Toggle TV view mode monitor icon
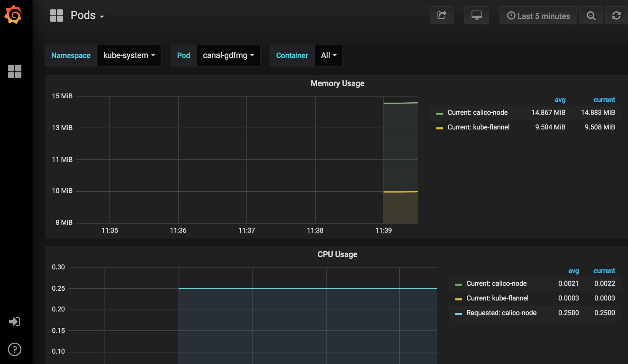628x364 pixels. click(x=476, y=15)
